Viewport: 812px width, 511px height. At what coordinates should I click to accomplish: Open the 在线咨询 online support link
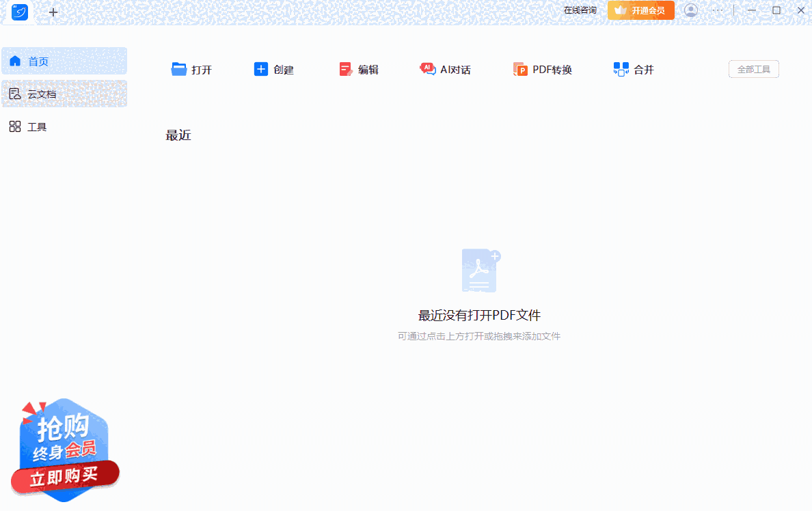click(x=580, y=10)
